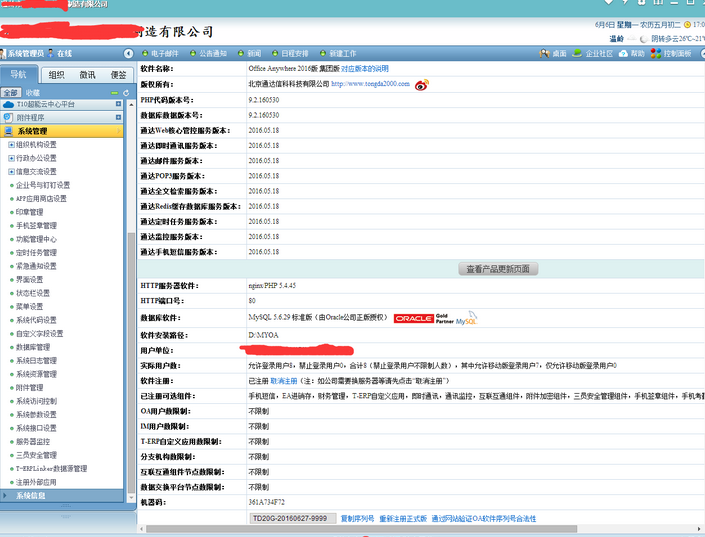Screen dimensions: 705x537
Task: Open 手机签章管理
Action: pos(36,226)
